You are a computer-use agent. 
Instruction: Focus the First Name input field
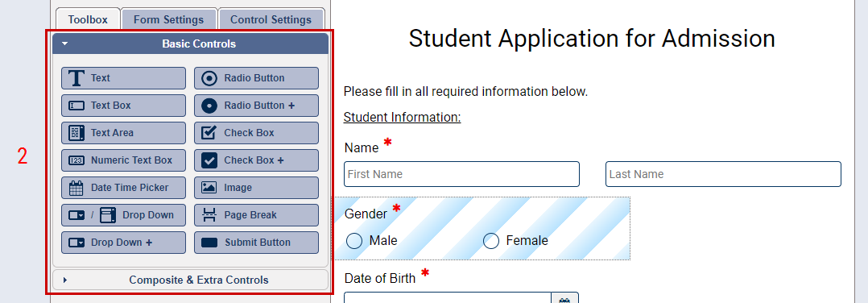[461, 174]
